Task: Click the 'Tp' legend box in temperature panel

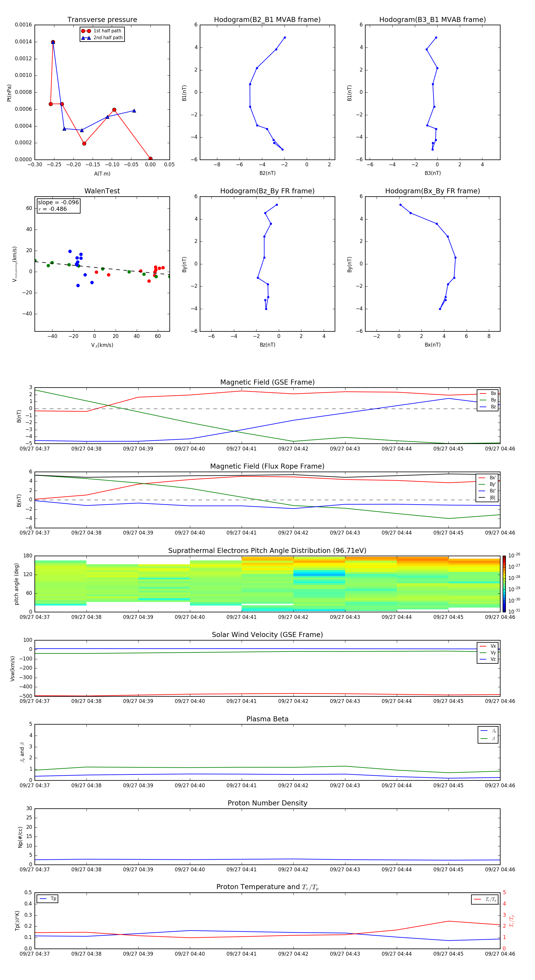Action: (x=47, y=899)
